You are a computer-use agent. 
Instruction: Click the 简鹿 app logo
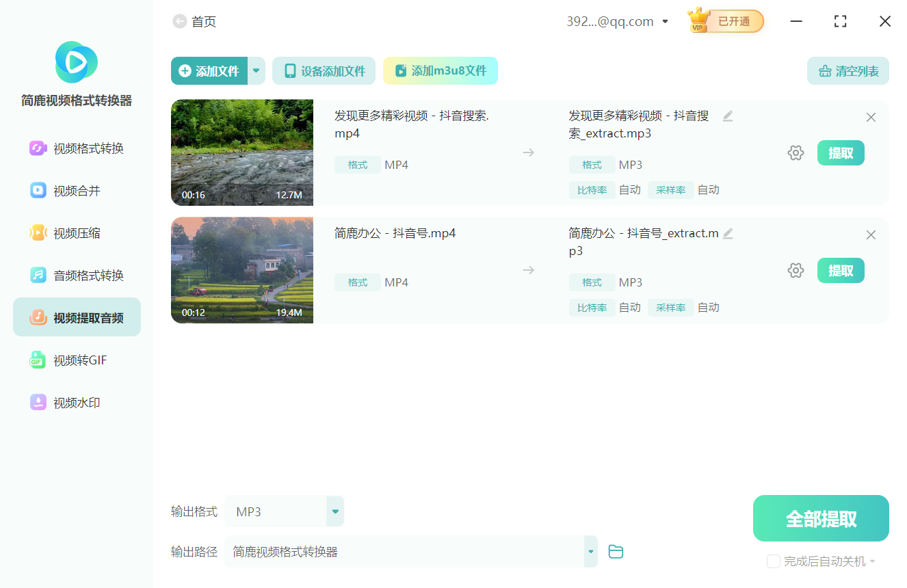click(x=75, y=62)
